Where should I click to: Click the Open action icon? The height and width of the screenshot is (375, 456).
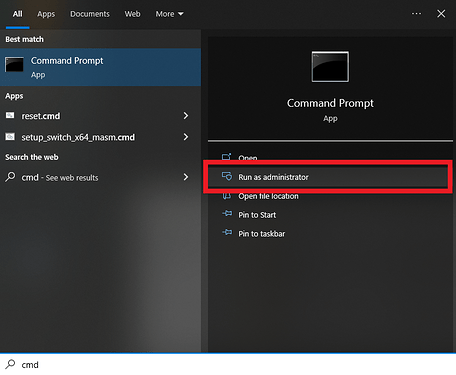pos(227,156)
